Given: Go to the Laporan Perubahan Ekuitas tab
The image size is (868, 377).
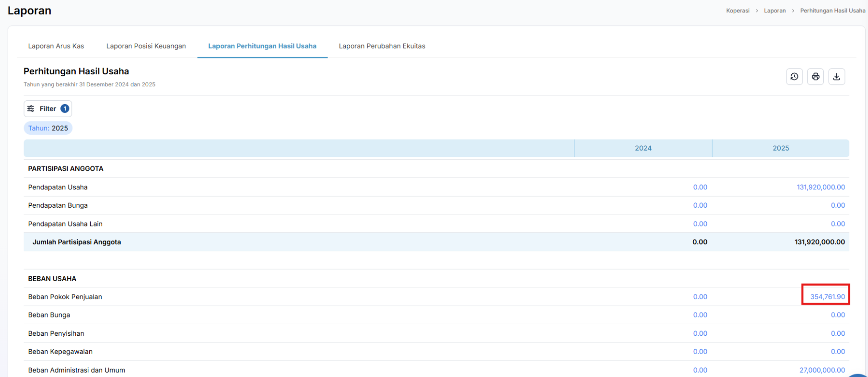Looking at the screenshot, I should point(382,46).
